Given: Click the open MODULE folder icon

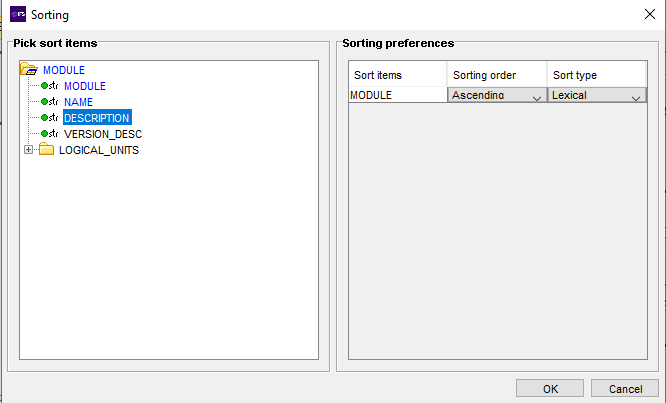Looking at the screenshot, I should [x=29, y=69].
